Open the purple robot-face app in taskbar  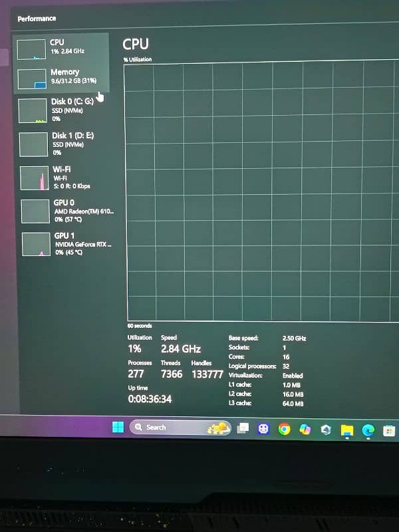(x=263, y=429)
